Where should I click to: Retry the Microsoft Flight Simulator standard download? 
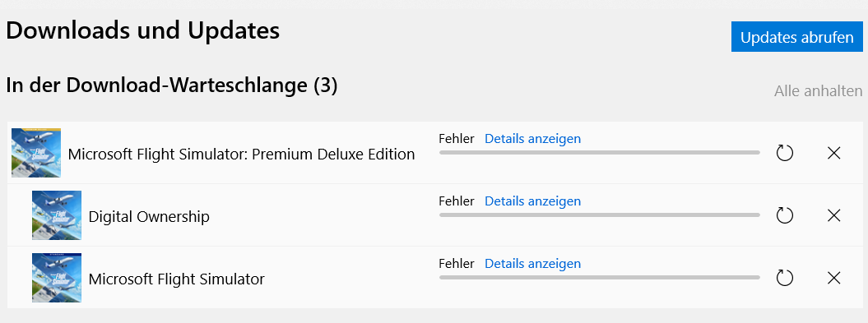point(784,278)
